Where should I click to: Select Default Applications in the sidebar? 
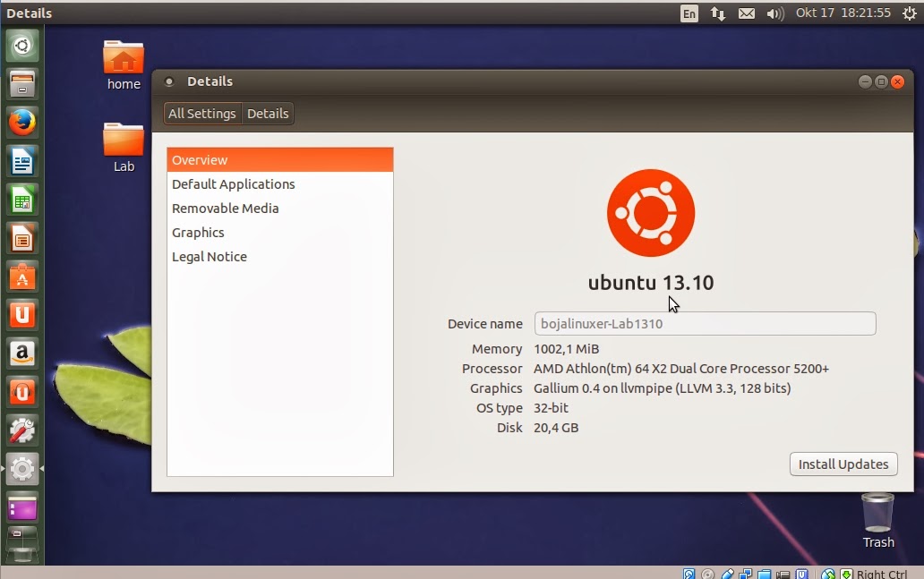coord(233,183)
